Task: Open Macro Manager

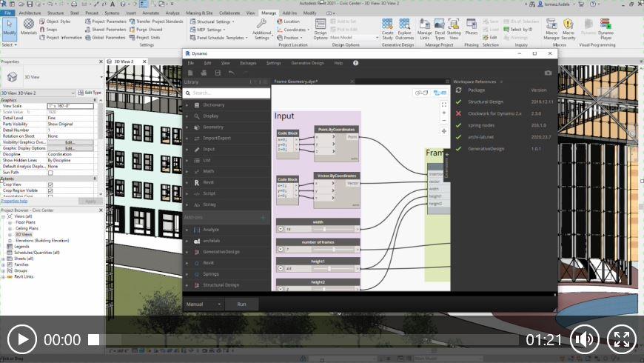Action: 551,29
